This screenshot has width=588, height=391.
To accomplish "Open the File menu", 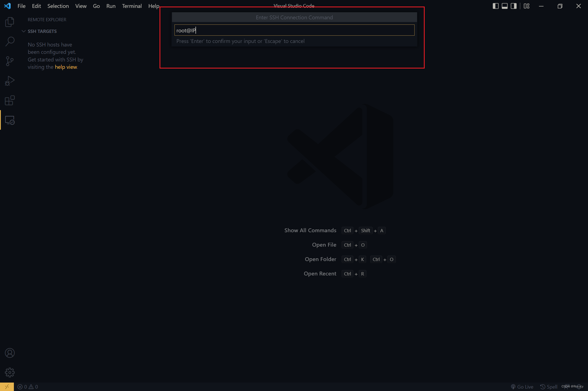I will click(22, 6).
